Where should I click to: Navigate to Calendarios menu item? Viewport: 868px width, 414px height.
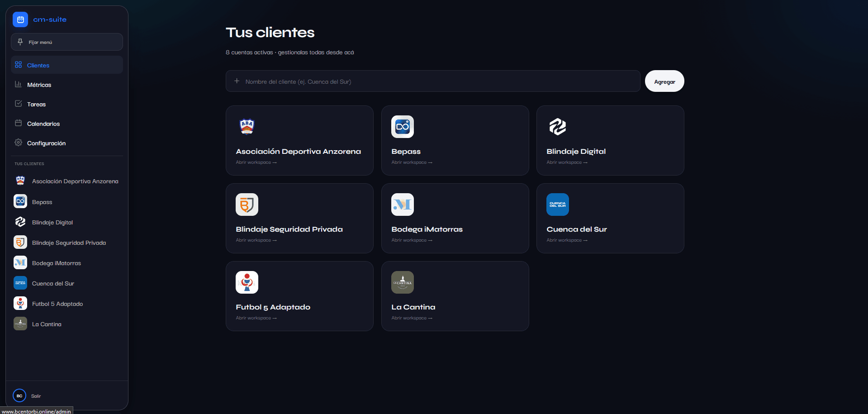point(67,123)
